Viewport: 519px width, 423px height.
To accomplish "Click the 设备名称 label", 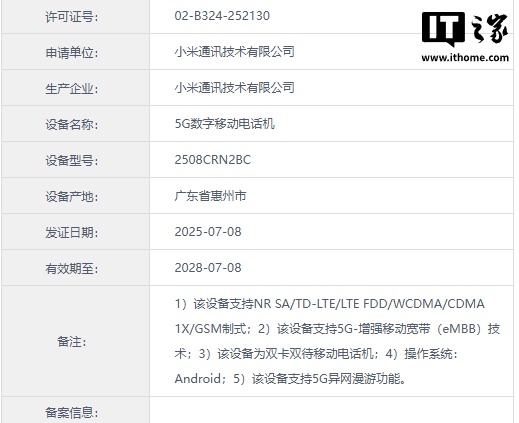I will (x=72, y=125).
